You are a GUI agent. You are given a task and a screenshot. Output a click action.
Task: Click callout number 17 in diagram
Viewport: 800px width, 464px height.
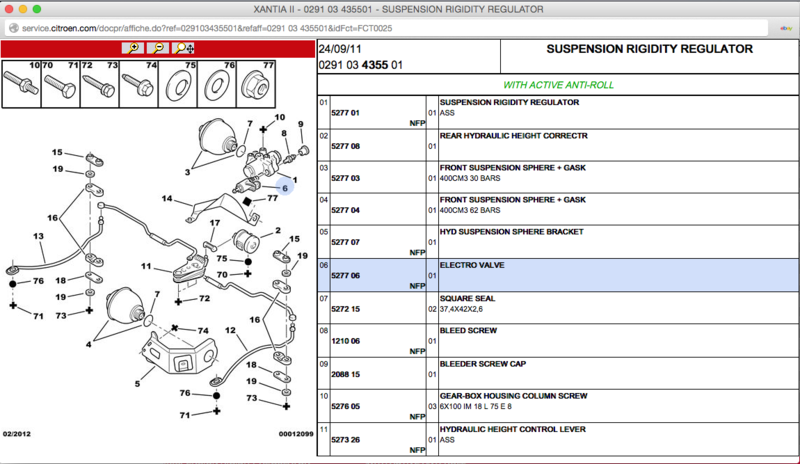pos(215,223)
